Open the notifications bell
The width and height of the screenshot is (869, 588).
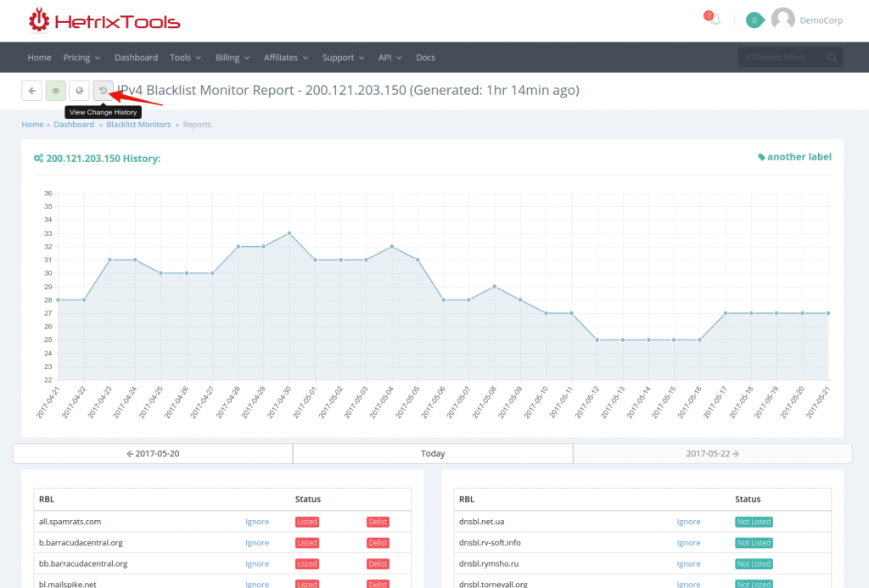(x=715, y=20)
